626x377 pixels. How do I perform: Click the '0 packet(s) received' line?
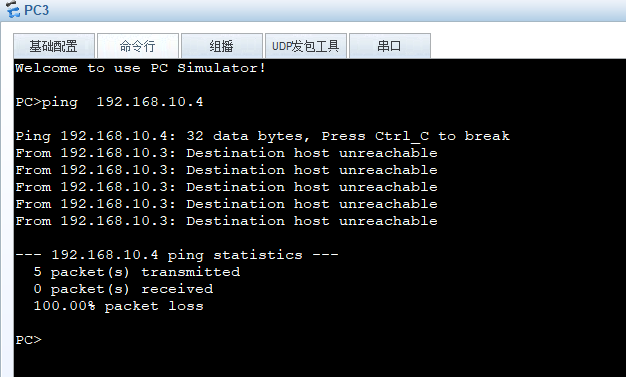point(123,289)
